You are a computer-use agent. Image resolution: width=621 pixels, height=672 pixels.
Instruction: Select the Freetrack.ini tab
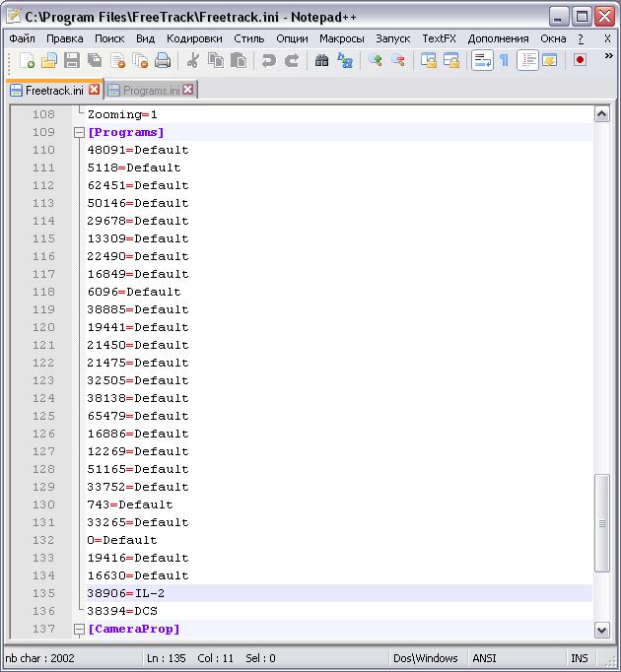coord(54,91)
